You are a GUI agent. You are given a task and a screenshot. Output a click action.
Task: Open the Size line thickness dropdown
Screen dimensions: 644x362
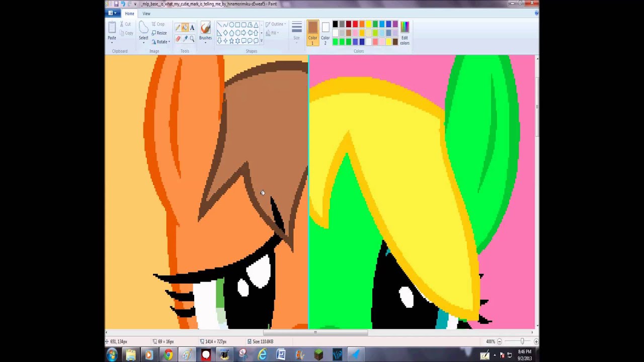tap(296, 33)
